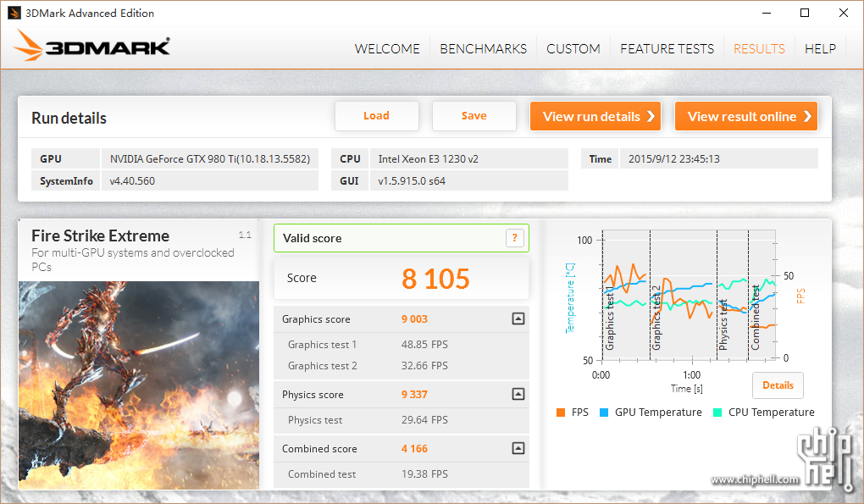Click the overall score 8 105
This screenshot has width=864, height=504.
(435, 279)
